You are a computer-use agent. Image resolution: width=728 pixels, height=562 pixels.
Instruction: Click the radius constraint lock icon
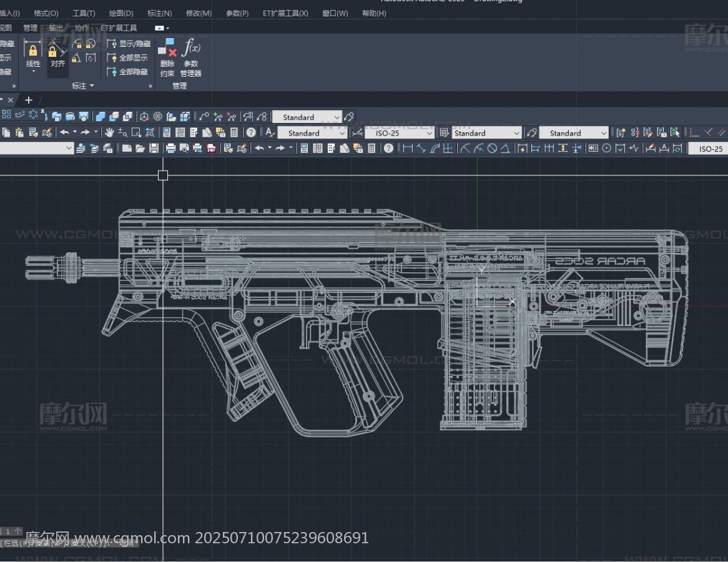coord(77,44)
